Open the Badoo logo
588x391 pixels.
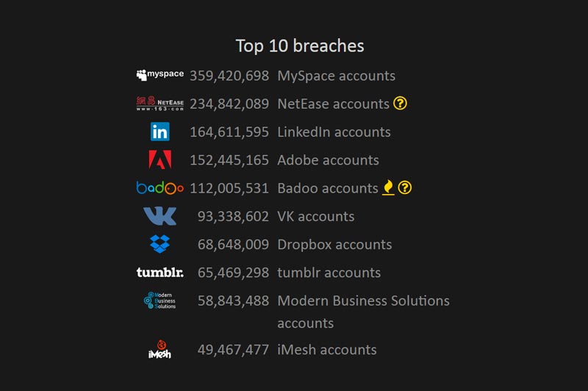(160, 188)
